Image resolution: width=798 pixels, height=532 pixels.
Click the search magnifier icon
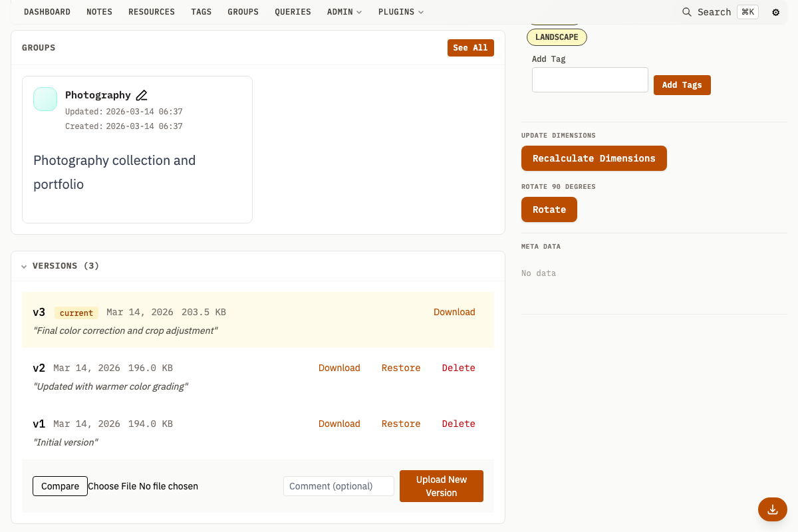pyautogui.click(x=687, y=12)
